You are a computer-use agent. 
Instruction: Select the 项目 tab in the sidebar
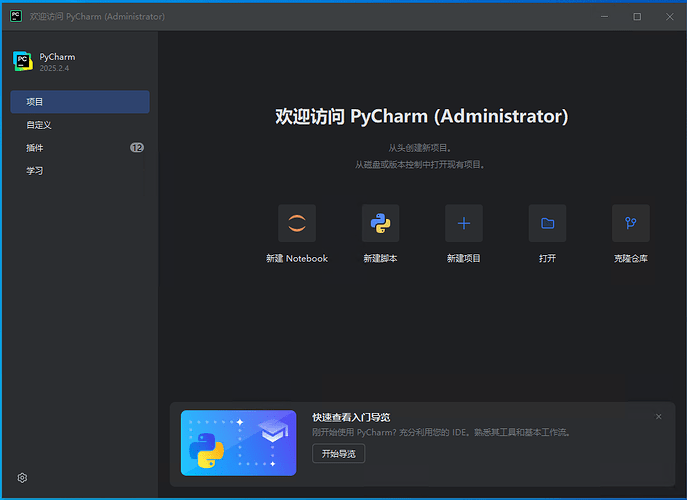coord(80,102)
